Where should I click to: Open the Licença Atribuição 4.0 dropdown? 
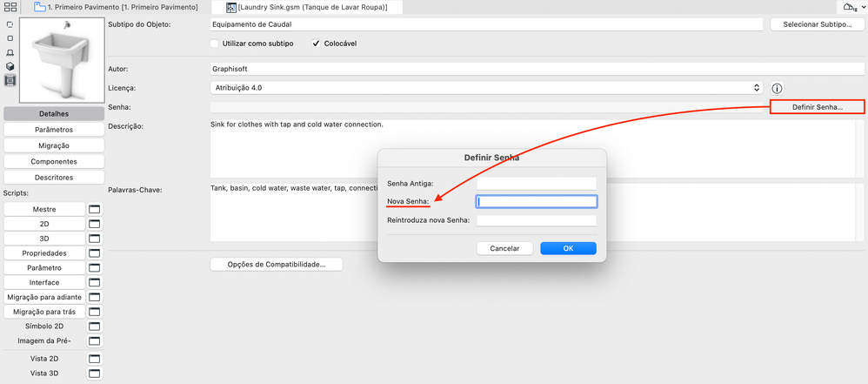click(x=486, y=88)
